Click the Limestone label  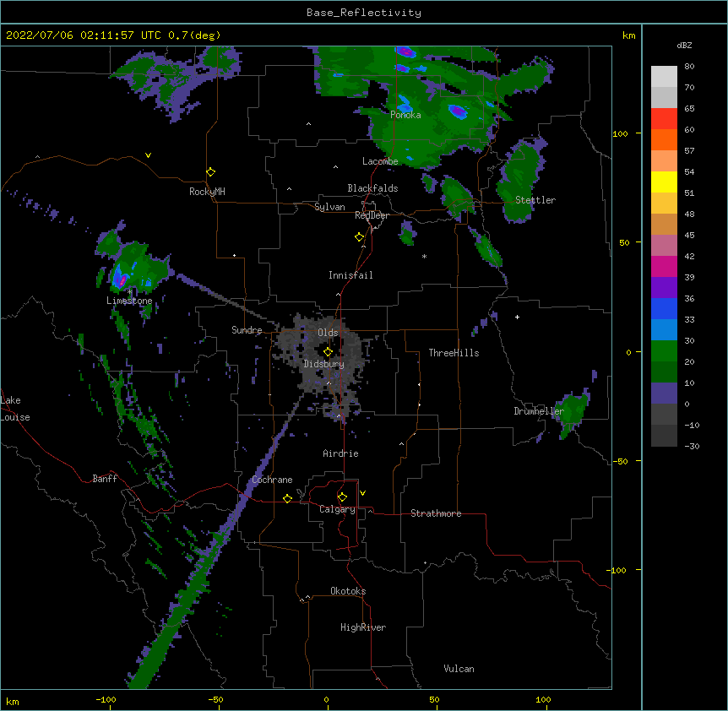[129, 301]
